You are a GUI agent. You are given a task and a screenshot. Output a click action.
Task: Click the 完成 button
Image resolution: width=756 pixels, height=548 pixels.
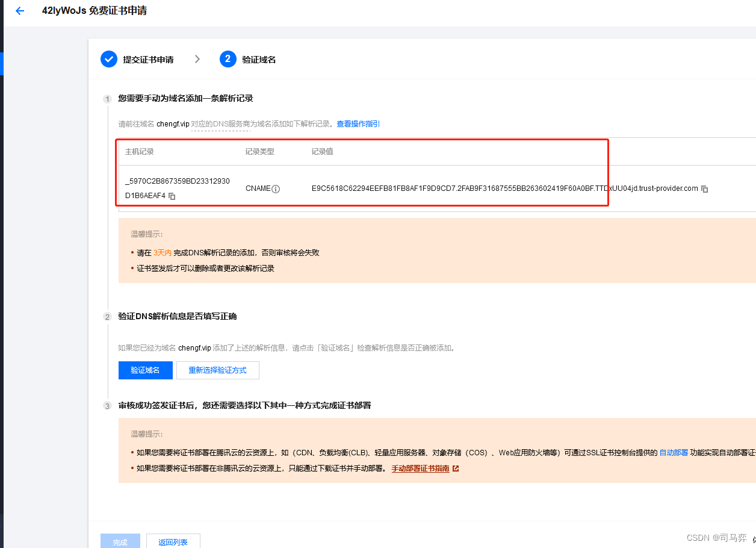(120, 541)
